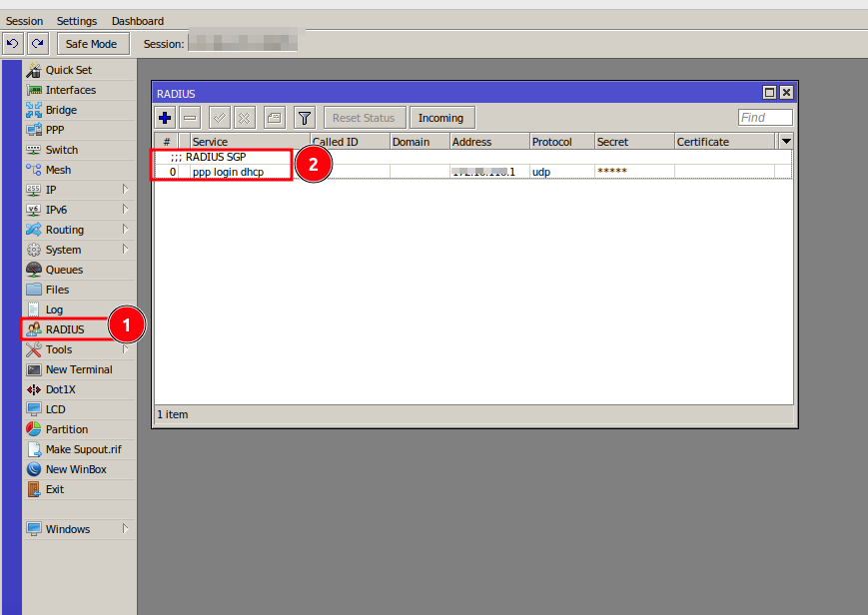Screen dimensions: 868x615
Task: Click the blue plus Add button
Action: pos(166,118)
